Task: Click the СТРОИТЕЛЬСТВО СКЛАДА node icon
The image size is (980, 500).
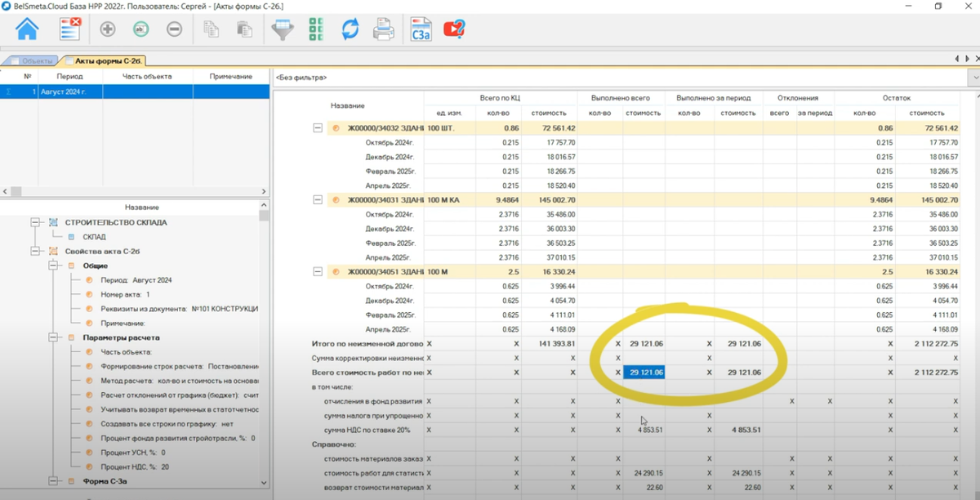Action: click(x=53, y=222)
